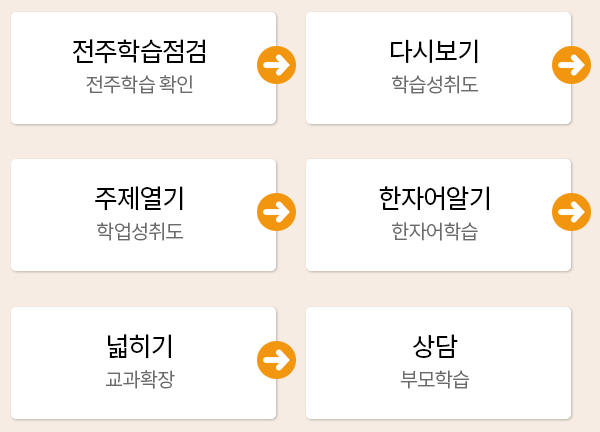Click the 한자어학습 subtitle text
Screen dimensions: 600x432
tap(435, 231)
